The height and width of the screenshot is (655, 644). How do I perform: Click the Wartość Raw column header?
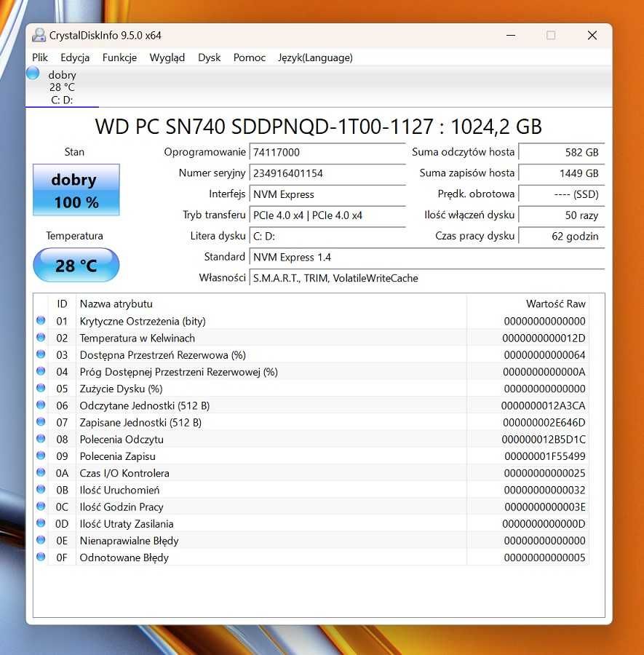pos(528,303)
